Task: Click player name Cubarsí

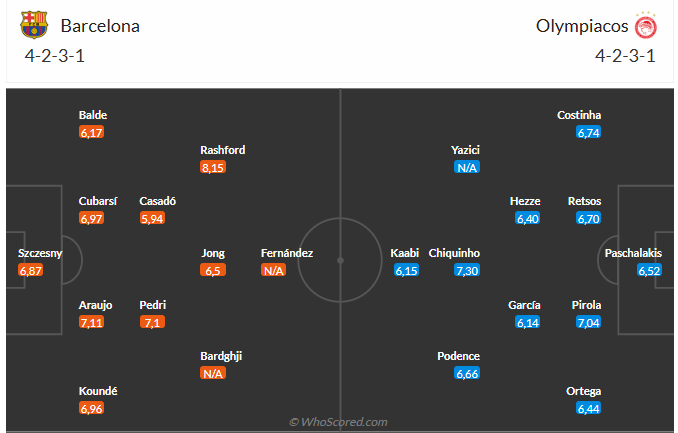Action: 99,201
